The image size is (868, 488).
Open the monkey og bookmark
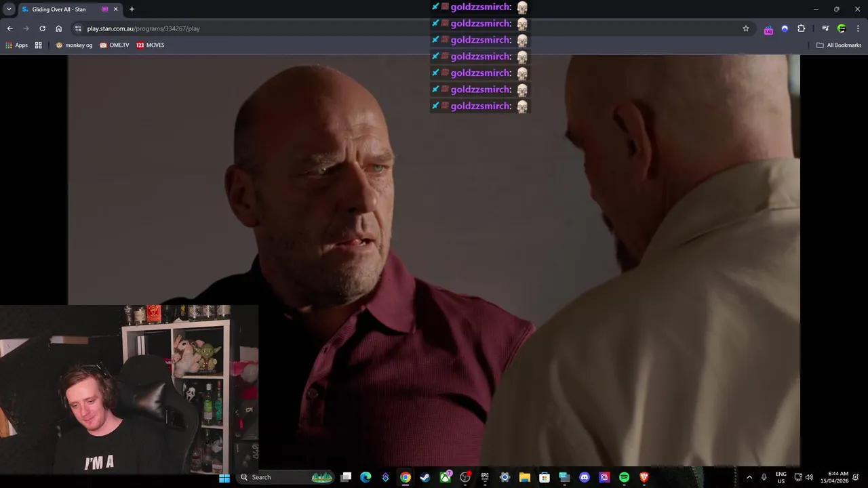pos(74,45)
